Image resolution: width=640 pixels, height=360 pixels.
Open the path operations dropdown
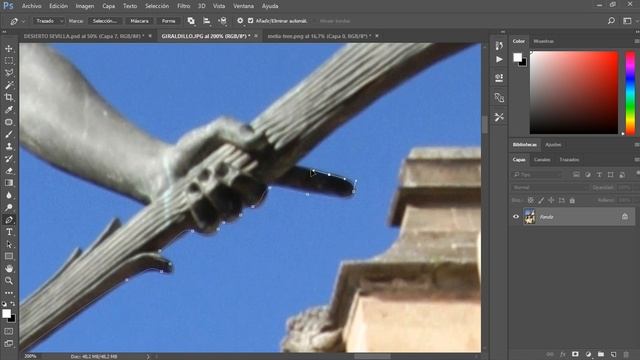click(191, 21)
